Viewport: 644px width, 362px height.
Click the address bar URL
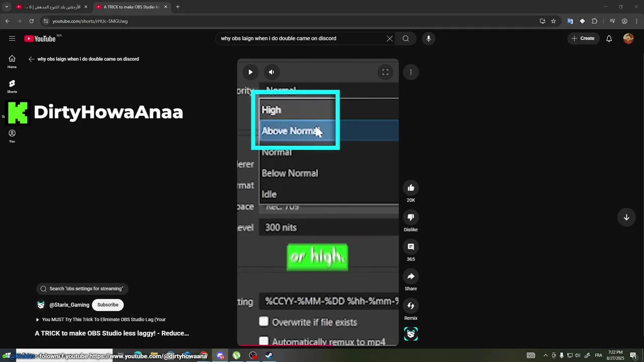(90, 21)
